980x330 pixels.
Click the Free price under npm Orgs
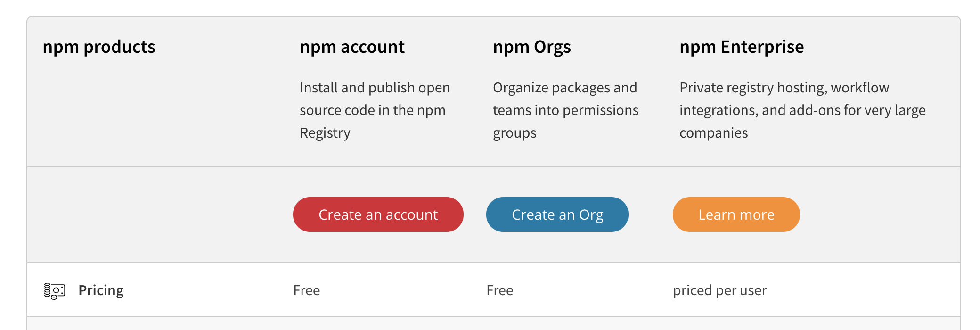[499, 290]
